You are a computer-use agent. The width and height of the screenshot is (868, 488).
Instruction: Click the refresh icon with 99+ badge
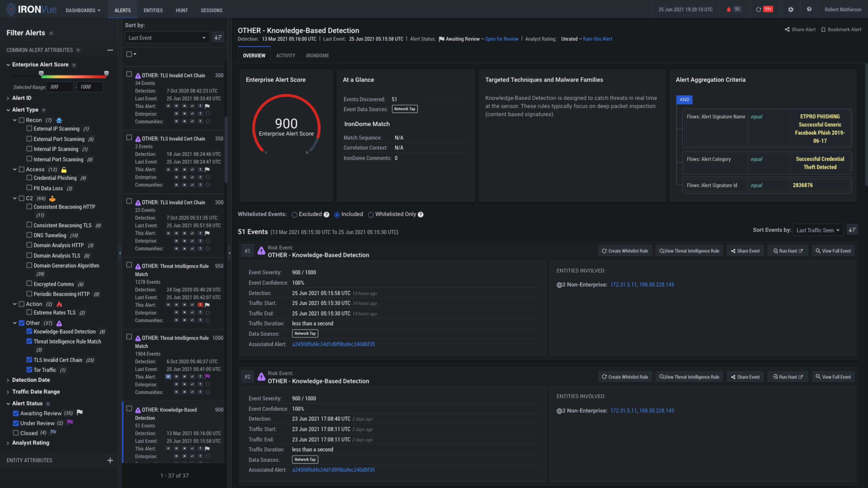[759, 9]
